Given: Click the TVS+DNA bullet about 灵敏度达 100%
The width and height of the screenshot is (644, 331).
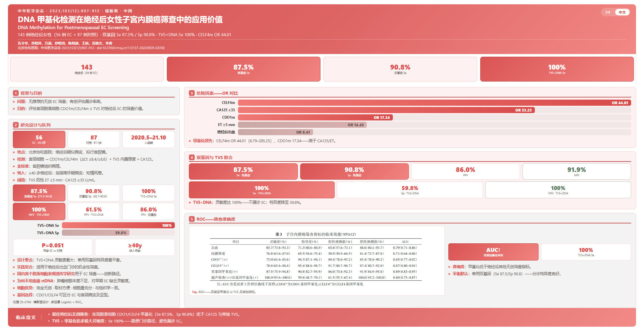Looking at the screenshot, I should (247, 203).
